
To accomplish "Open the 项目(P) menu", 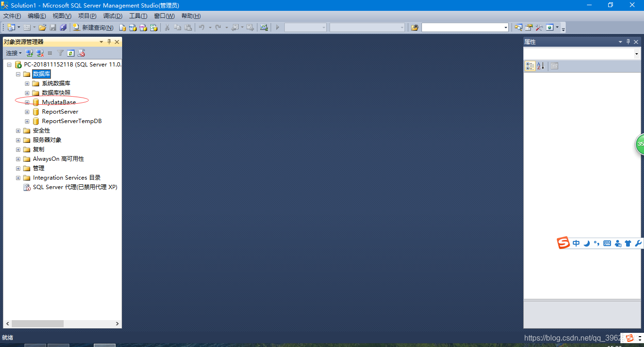I will [87, 16].
